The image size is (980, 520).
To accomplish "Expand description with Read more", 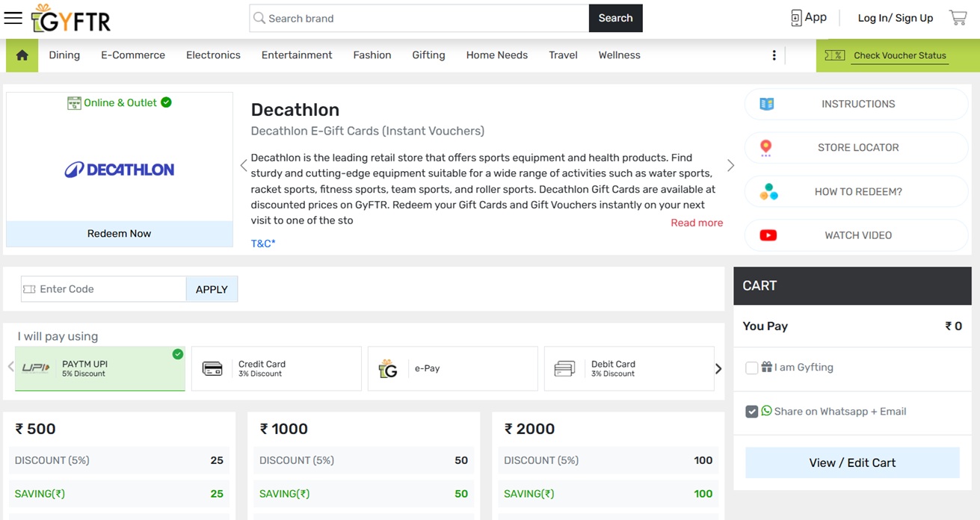I will [697, 223].
